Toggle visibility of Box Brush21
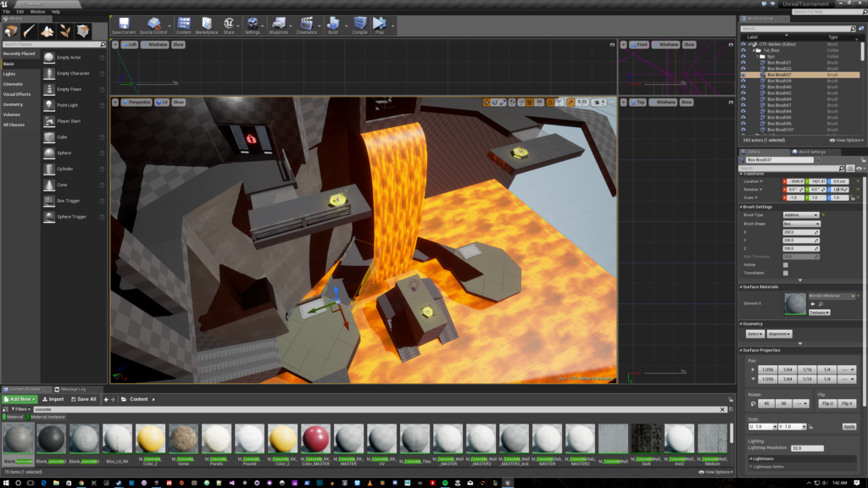Image resolution: width=868 pixels, height=488 pixels. [743, 63]
